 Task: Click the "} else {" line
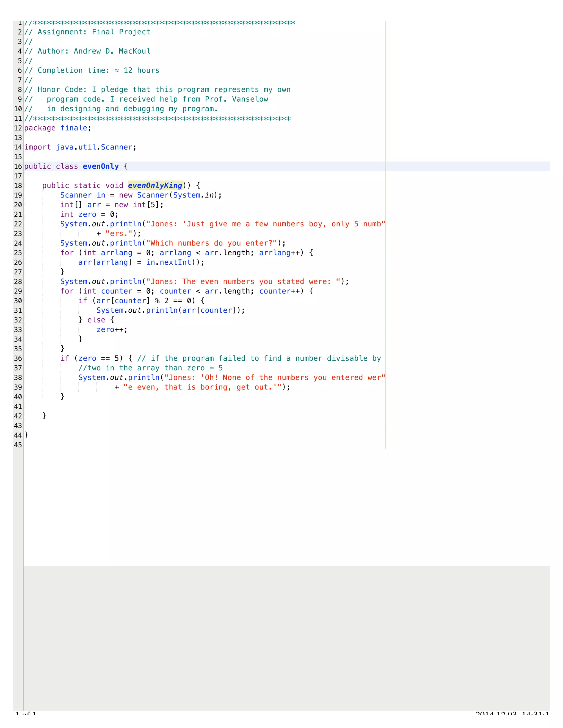point(96,320)
